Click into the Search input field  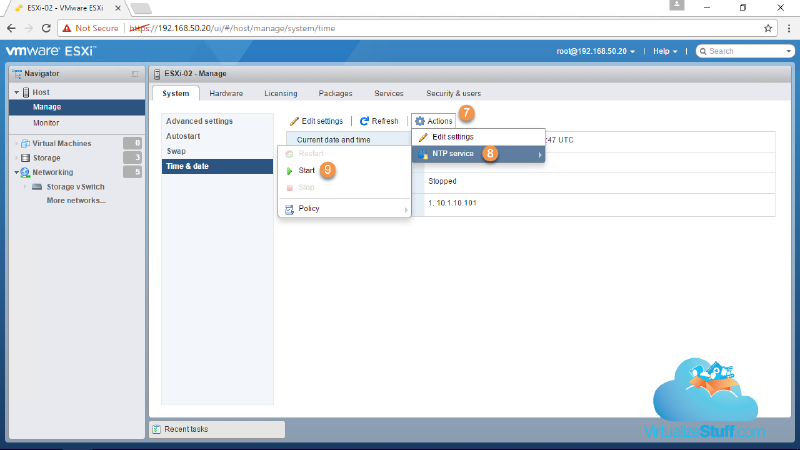[745, 51]
